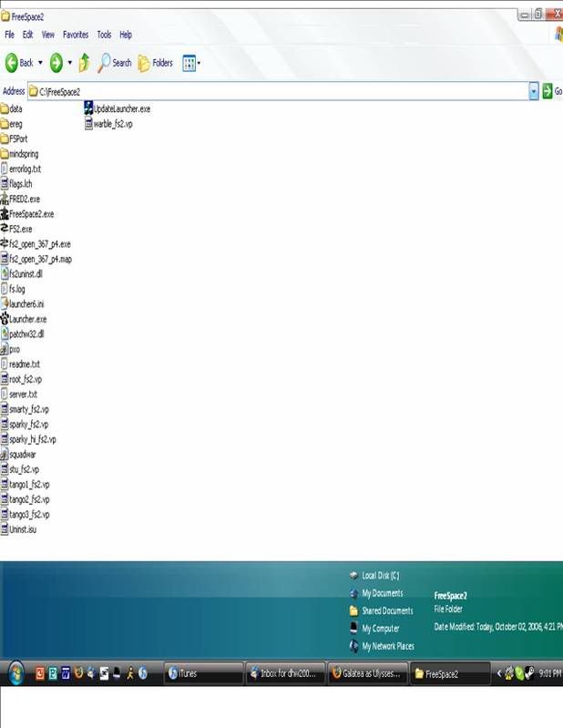The image size is (563, 728).
Task: Select the FreeSpace2.exe application
Action: coord(27,214)
